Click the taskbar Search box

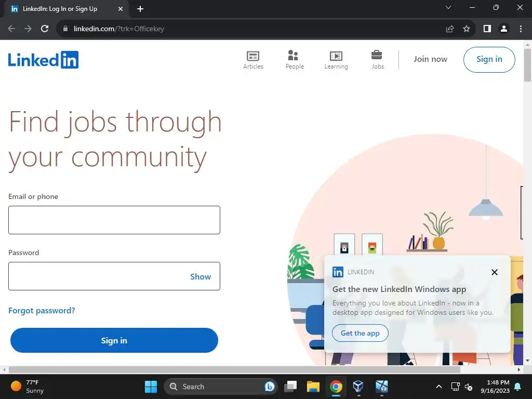tap(220, 387)
